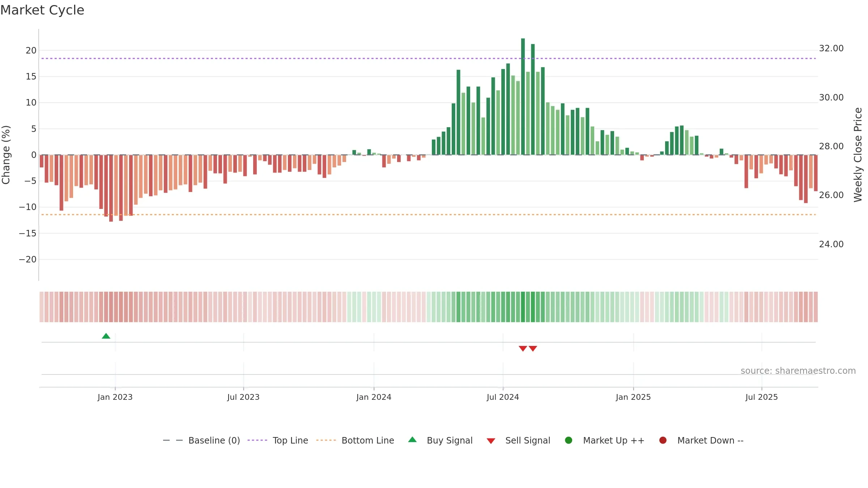Click the 32.00 price axis label
The width and height of the screenshot is (868, 488).
[831, 48]
